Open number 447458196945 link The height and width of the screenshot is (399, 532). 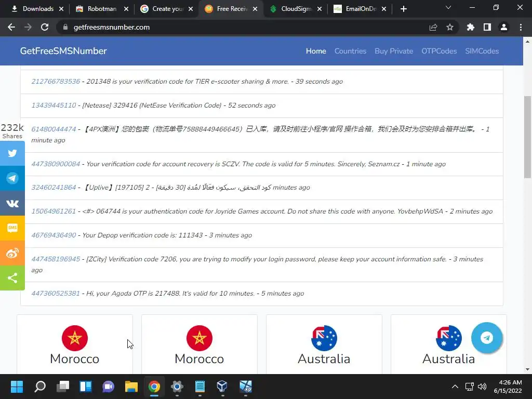tap(56, 259)
